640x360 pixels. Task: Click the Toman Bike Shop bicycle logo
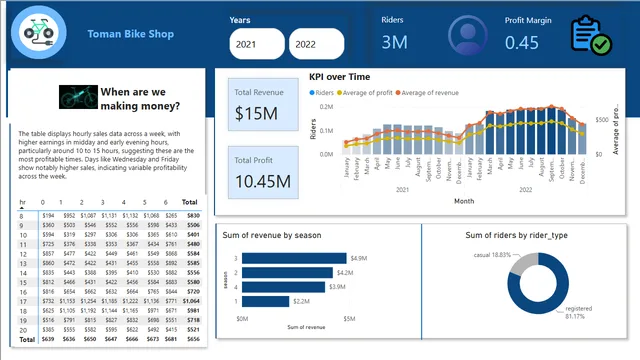point(38,33)
